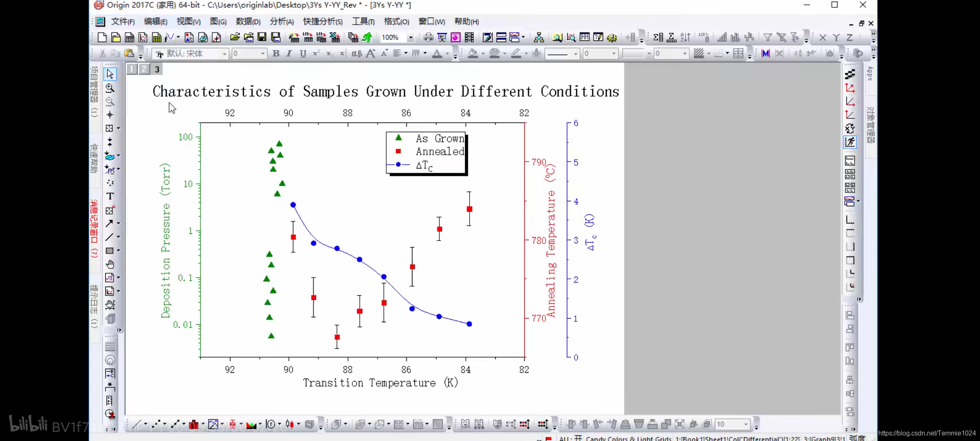Open the 分析(A) menu
The image size is (980, 441).
282,22
